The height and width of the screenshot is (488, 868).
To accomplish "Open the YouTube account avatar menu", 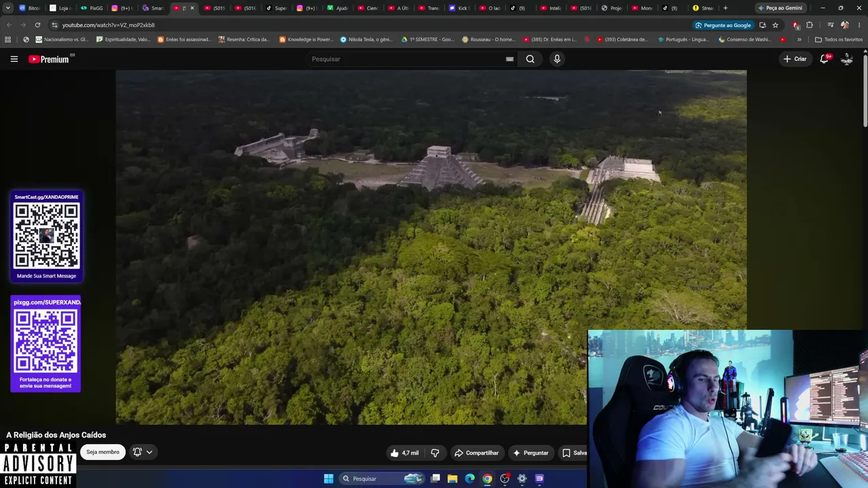I will pyautogui.click(x=847, y=59).
